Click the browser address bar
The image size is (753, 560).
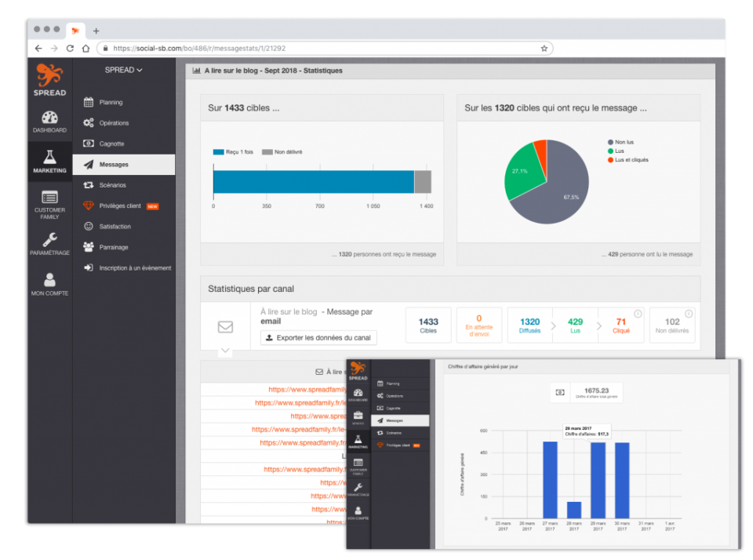(325, 48)
